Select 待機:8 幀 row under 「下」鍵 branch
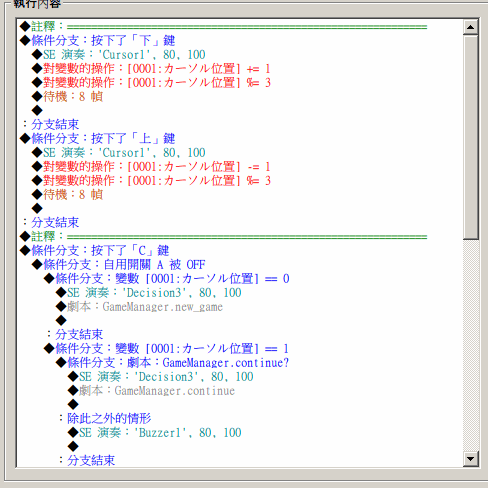The width and height of the screenshot is (488, 488). tap(67, 96)
